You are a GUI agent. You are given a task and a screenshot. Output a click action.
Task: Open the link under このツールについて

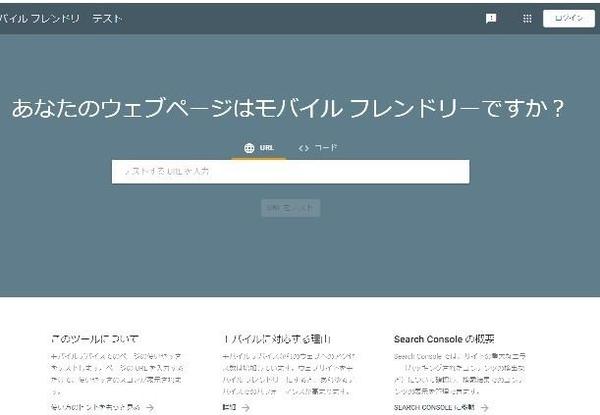click(95, 408)
